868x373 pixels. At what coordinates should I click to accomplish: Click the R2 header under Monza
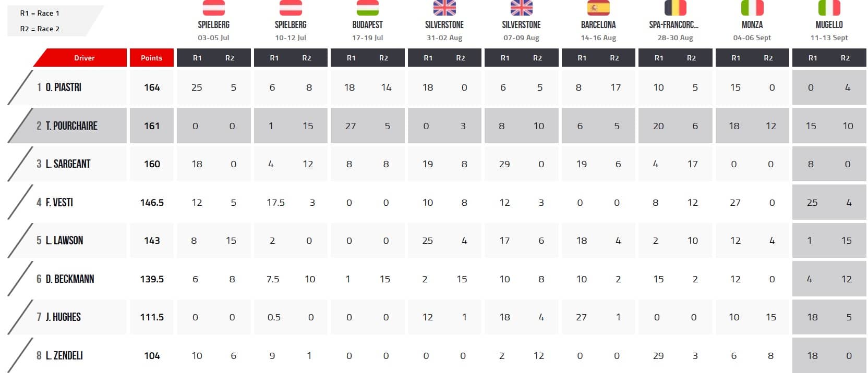click(768, 58)
